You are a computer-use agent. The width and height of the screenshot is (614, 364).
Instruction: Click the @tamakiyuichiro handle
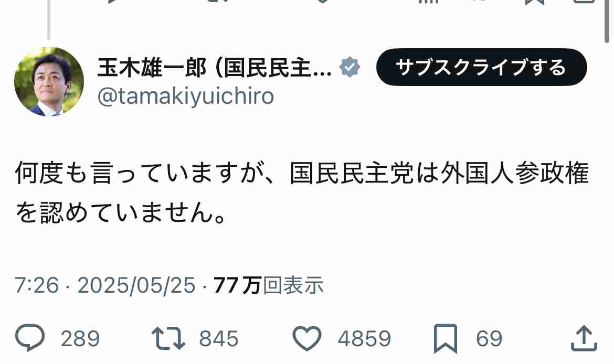coord(186,97)
